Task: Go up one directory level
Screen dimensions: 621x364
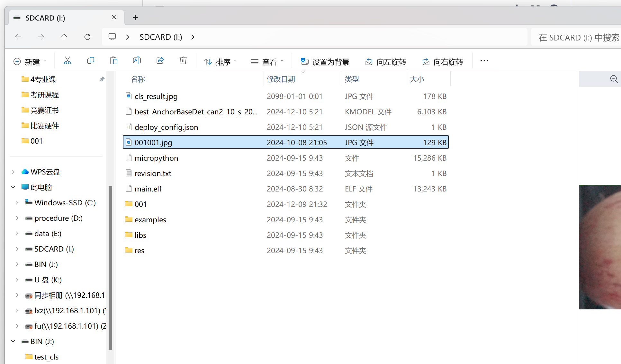Action: click(x=64, y=37)
